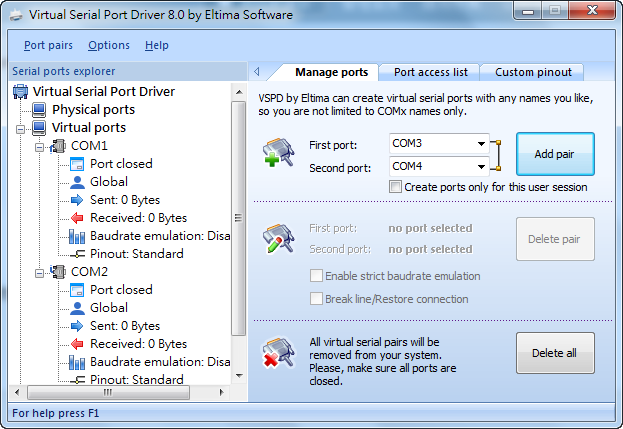Click the add pair connector icon with green plus
Screen dimensions: 623x429
click(x=279, y=153)
